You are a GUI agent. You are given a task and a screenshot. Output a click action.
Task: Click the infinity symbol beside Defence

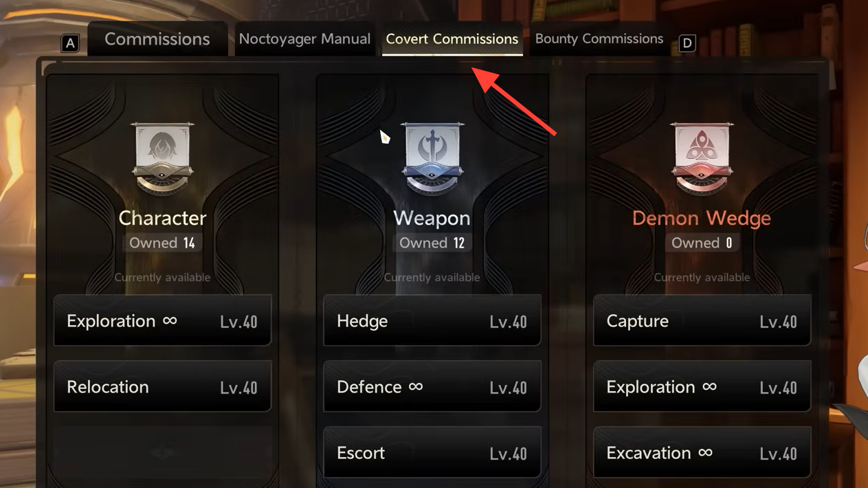click(416, 387)
